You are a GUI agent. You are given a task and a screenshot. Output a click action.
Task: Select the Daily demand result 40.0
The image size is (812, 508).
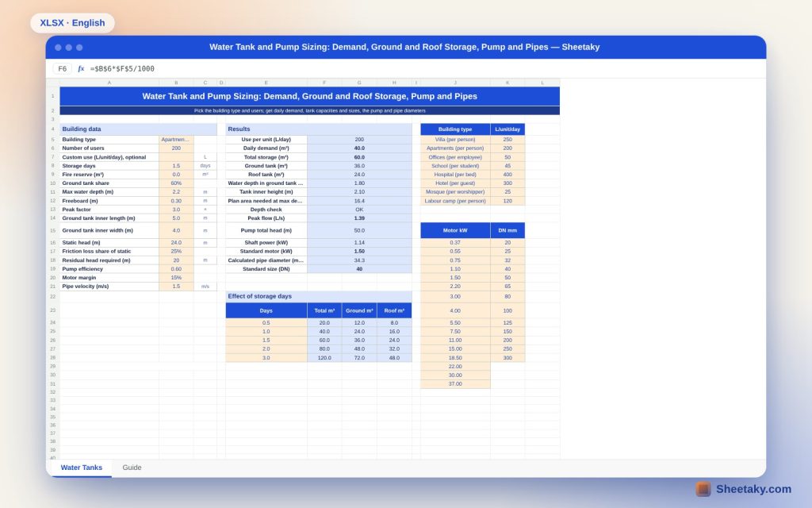(x=359, y=148)
